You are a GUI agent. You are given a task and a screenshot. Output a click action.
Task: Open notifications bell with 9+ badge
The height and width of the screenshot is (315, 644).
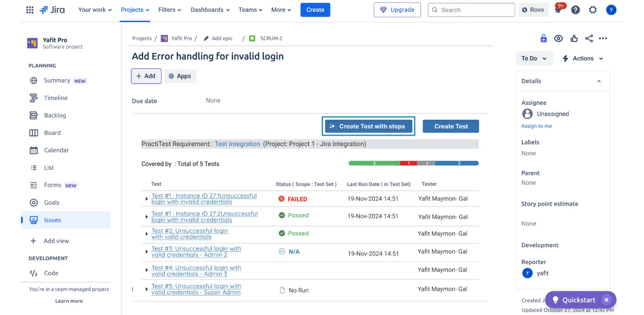tap(558, 10)
